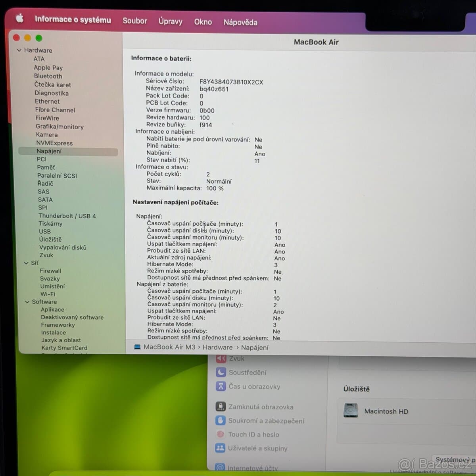Viewport: 476px width, 476px height.
Task: Select Deaktivovaný software in the sidebar
Action: pyautogui.click(x=72, y=317)
